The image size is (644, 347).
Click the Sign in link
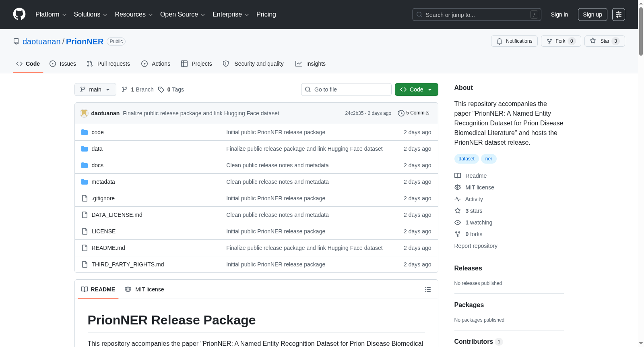559,15
